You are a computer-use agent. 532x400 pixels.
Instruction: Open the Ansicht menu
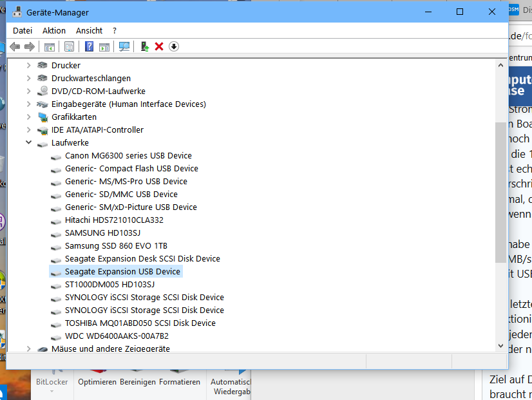[x=90, y=30]
